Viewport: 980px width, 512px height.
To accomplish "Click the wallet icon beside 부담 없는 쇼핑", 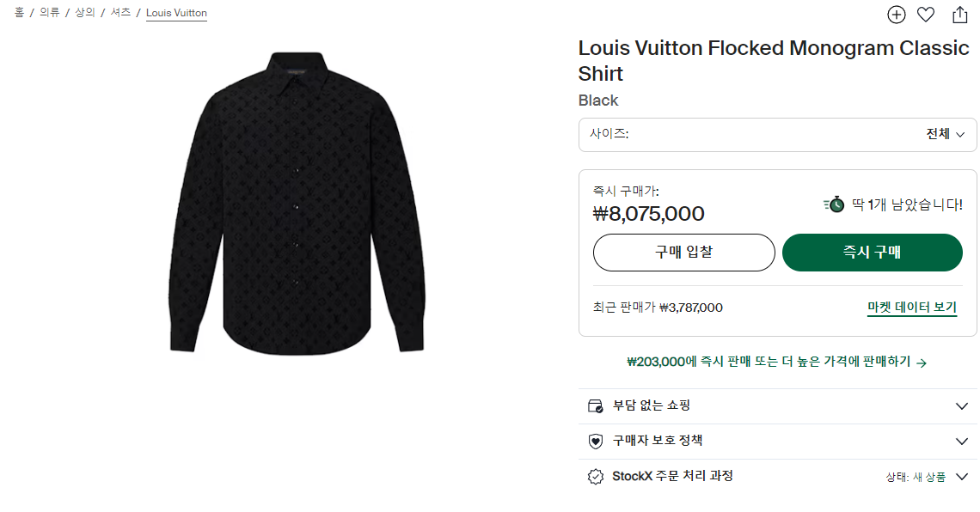I will [595, 406].
